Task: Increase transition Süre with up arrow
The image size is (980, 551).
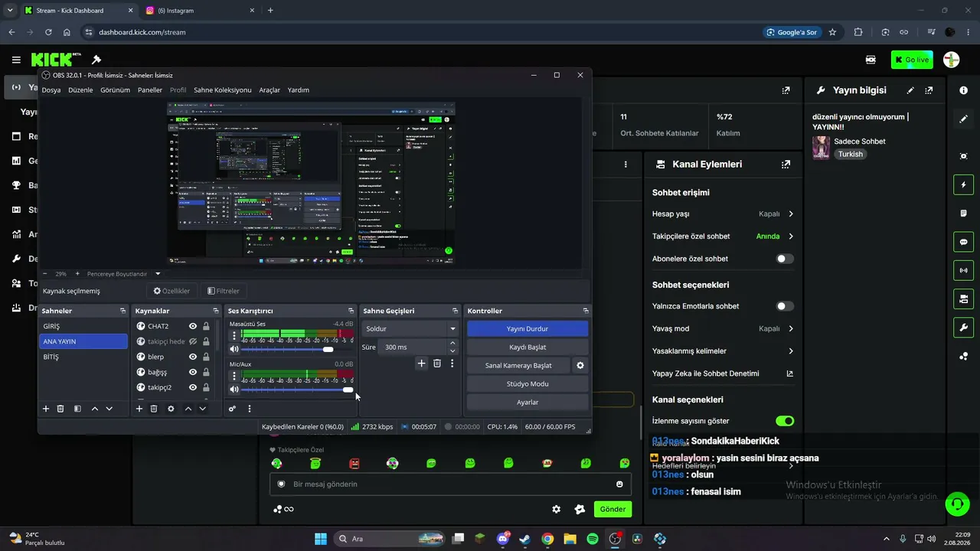Action: tap(452, 344)
